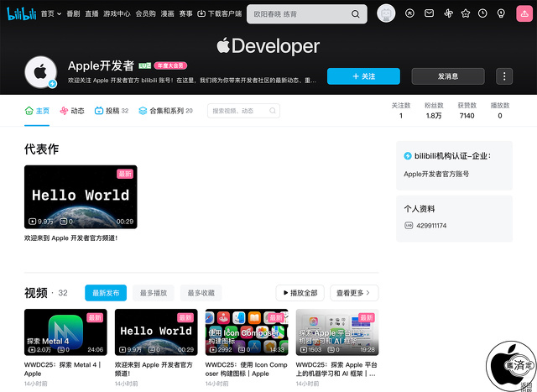This screenshot has height=392, width=537.
Task: Click the UID 429911174 text
Action: click(x=431, y=226)
